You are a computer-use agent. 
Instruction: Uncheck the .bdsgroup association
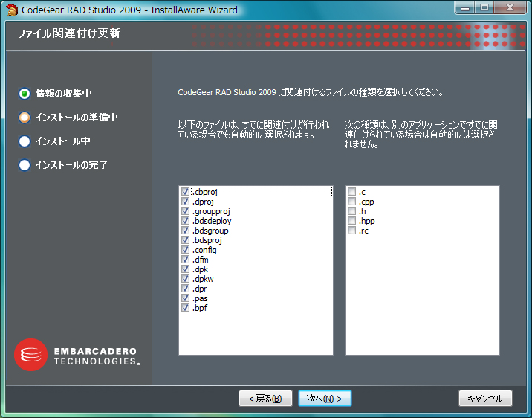click(x=185, y=231)
